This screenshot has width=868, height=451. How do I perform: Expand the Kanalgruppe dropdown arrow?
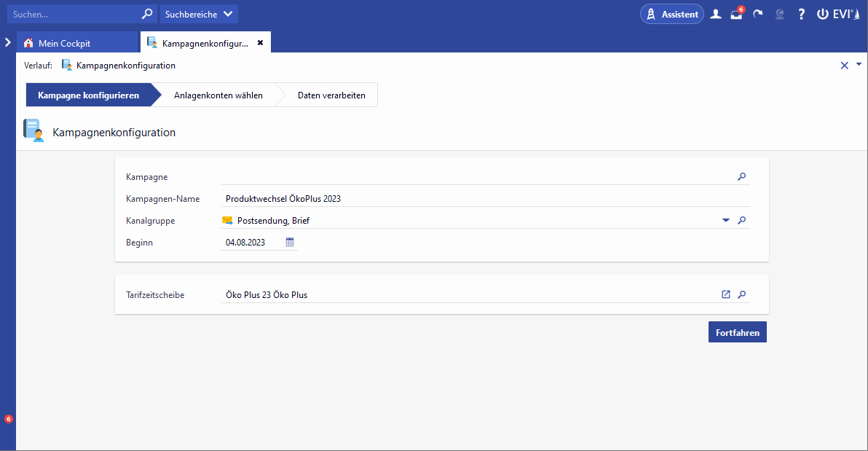[725, 221]
